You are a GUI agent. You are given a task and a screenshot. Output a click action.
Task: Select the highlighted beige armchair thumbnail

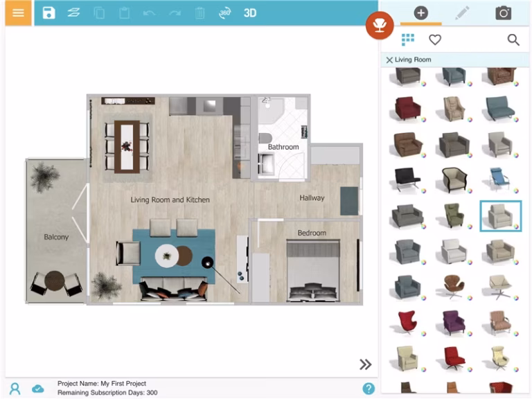[499, 215]
